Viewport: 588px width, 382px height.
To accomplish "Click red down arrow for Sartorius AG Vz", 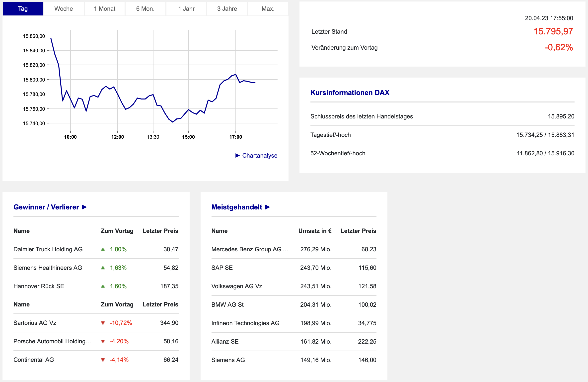I will (103, 323).
